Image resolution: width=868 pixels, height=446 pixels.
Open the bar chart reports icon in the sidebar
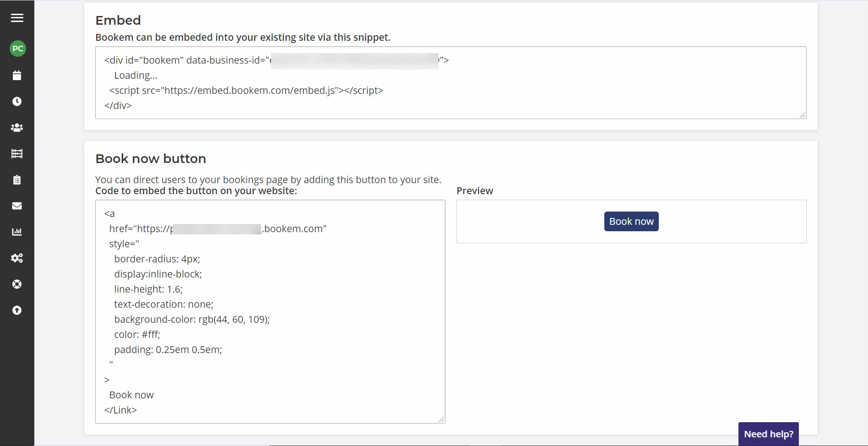pos(17,232)
